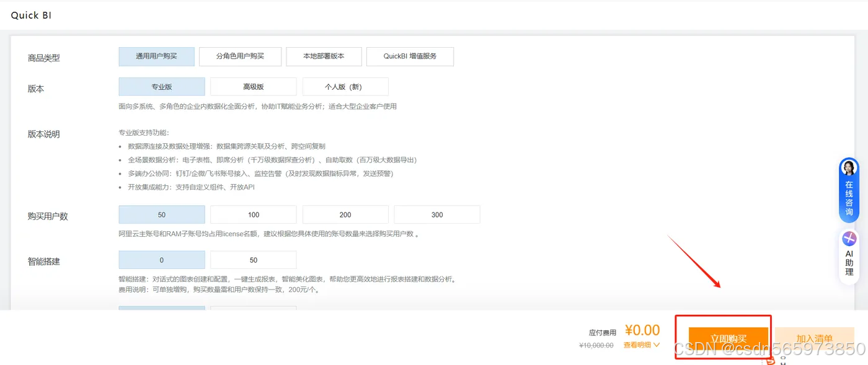Screen dimensions: 868x365
Task: Click the 加入清单 add-to-list button
Action: tap(815, 338)
